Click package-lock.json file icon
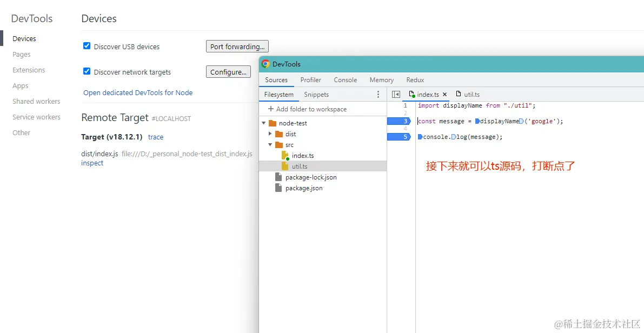Image resolution: width=644 pixels, height=333 pixels. coord(278,177)
